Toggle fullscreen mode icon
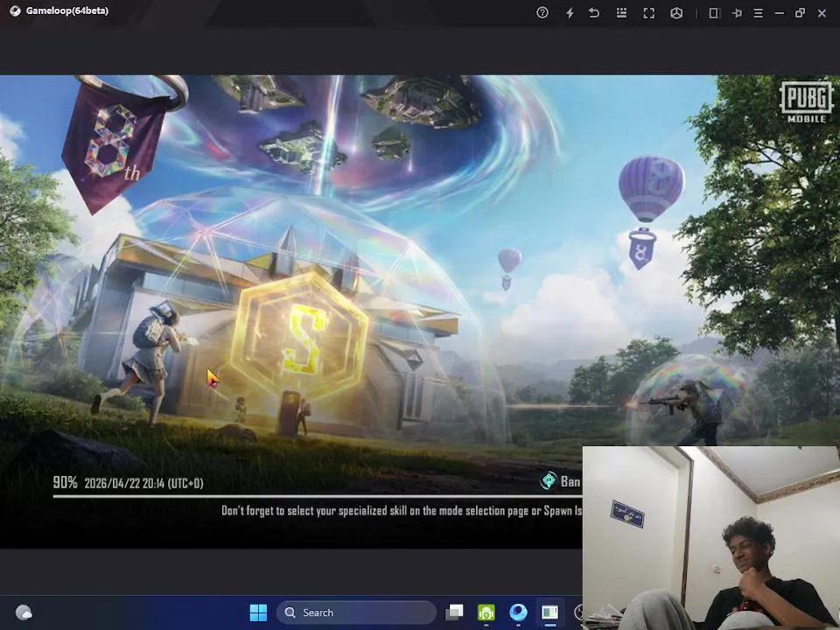This screenshot has height=630, width=840. pos(648,13)
